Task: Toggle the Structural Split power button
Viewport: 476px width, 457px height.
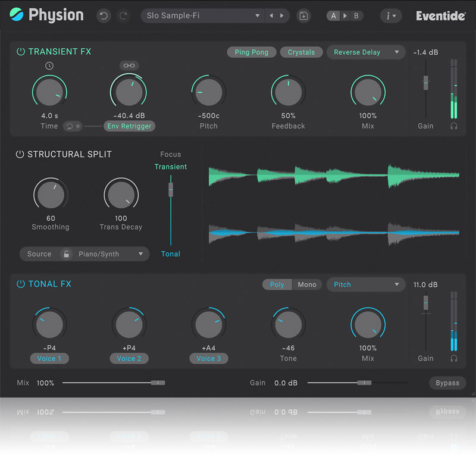Action: point(20,154)
